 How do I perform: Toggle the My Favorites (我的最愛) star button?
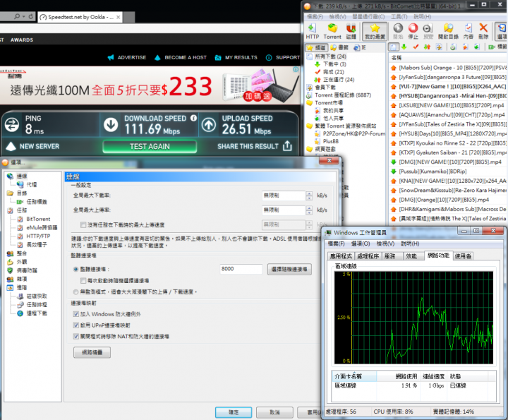(x=375, y=32)
